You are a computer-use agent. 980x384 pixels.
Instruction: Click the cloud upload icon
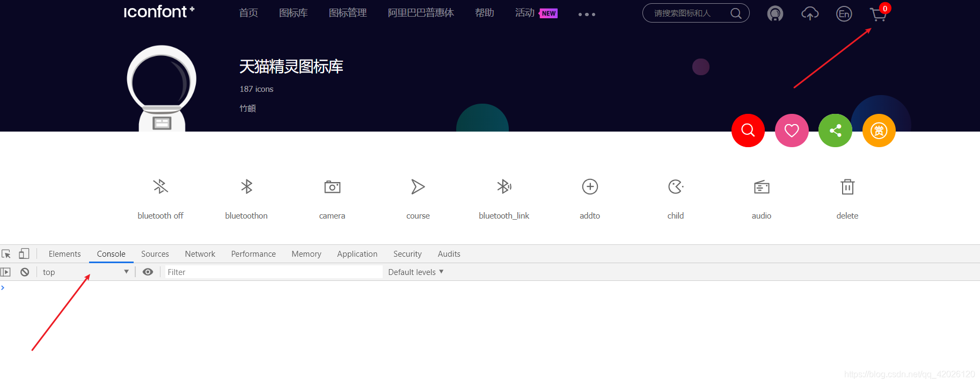coord(810,13)
